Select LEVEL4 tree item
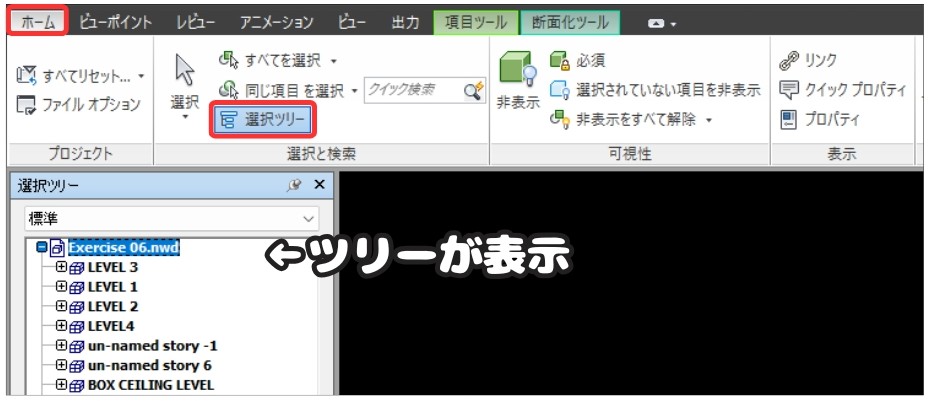The image size is (931, 401). [x=111, y=326]
